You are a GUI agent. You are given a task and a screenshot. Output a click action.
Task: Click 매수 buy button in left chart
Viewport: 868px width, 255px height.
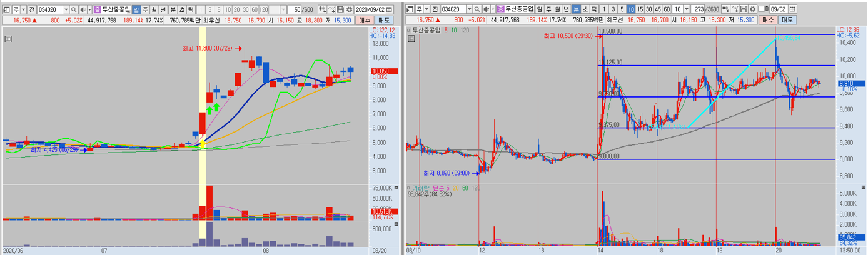tap(365, 20)
